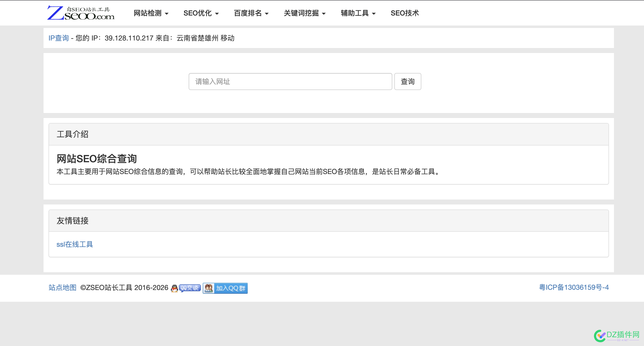
Task: Click the IP address 39.128.110.217 text
Action: click(x=129, y=38)
